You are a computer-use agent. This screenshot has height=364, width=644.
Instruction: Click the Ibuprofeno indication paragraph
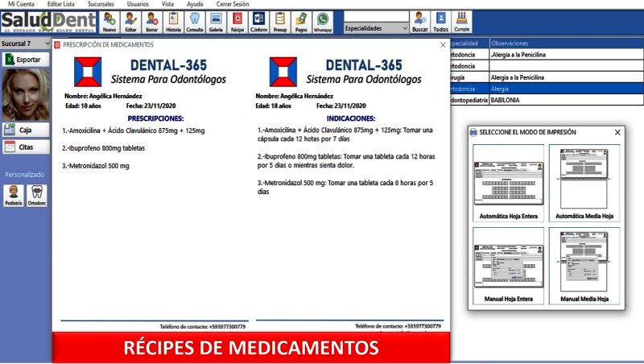point(346,161)
